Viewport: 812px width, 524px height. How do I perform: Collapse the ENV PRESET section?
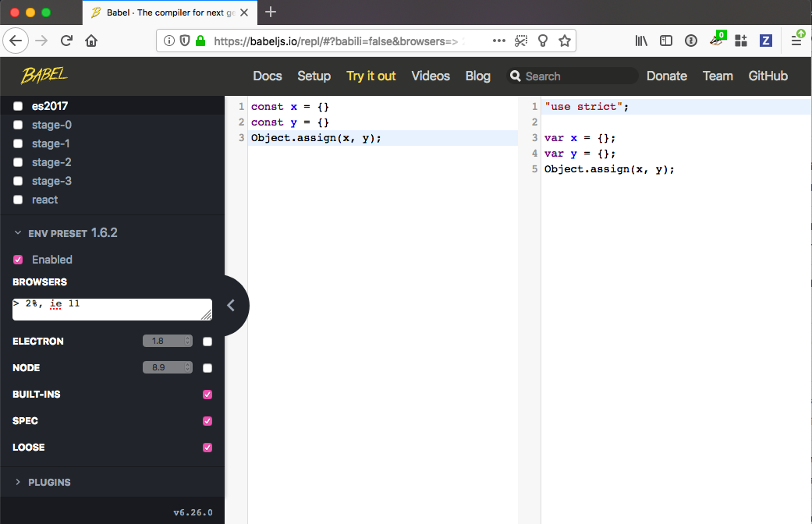pos(17,232)
